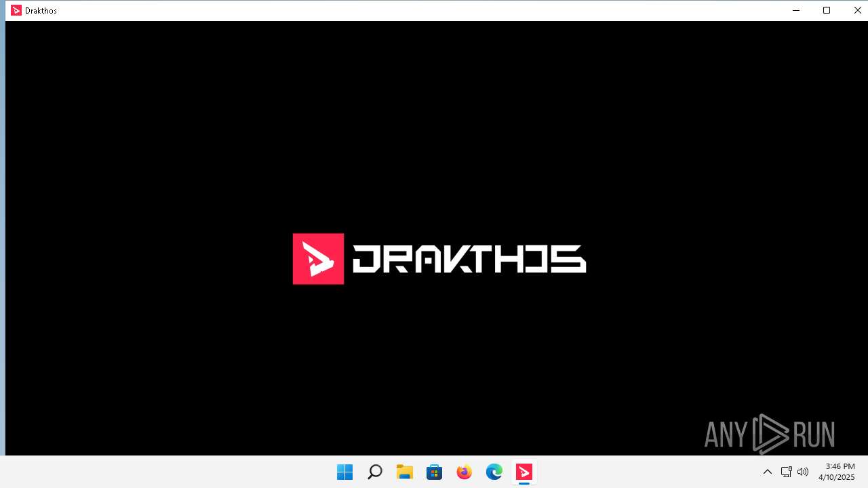Expand hidden system tray icons
The height and width of the screenshot is (488, 868).
[768, 472]
